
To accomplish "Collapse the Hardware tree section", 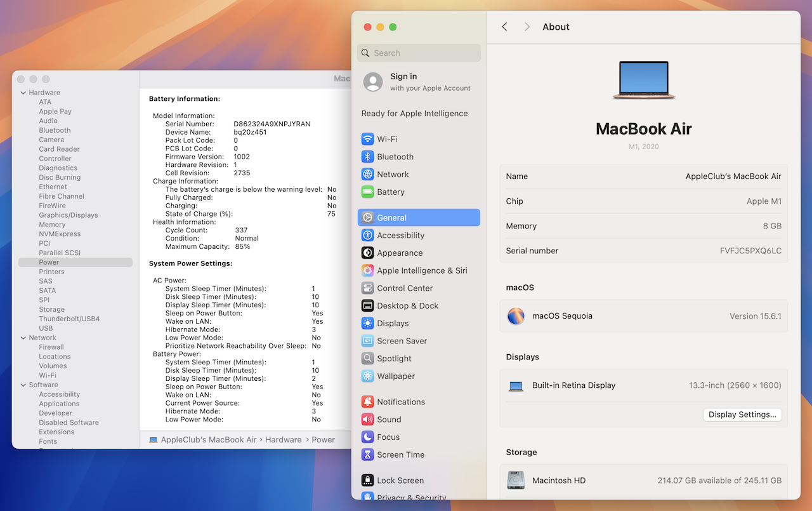I will coord(23,93).
